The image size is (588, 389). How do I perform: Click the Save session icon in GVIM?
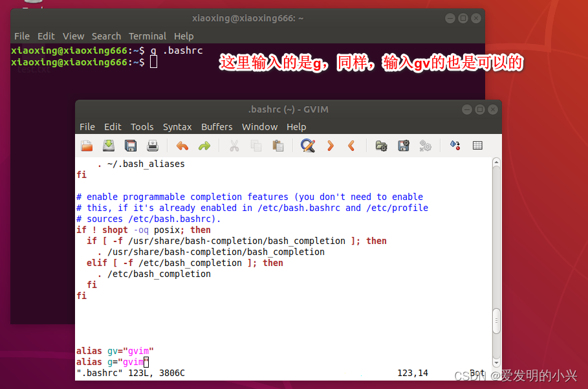coord(404,146)
